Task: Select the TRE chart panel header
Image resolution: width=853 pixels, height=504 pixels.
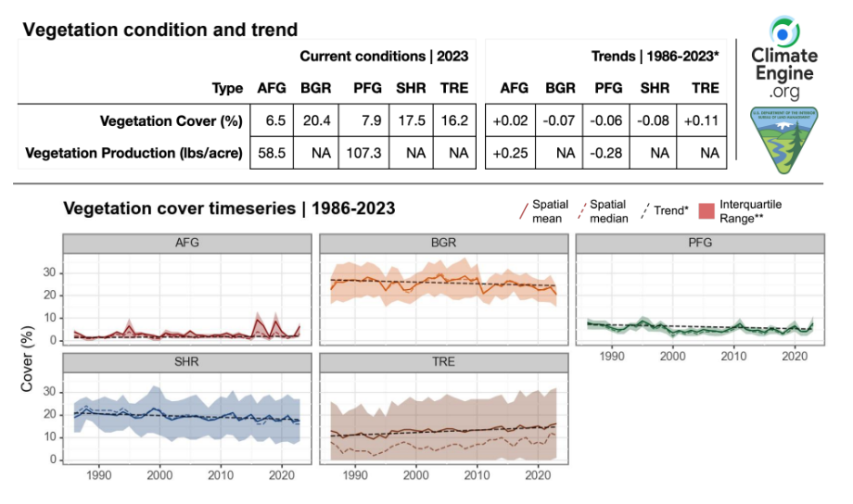Action: [444, 360]
